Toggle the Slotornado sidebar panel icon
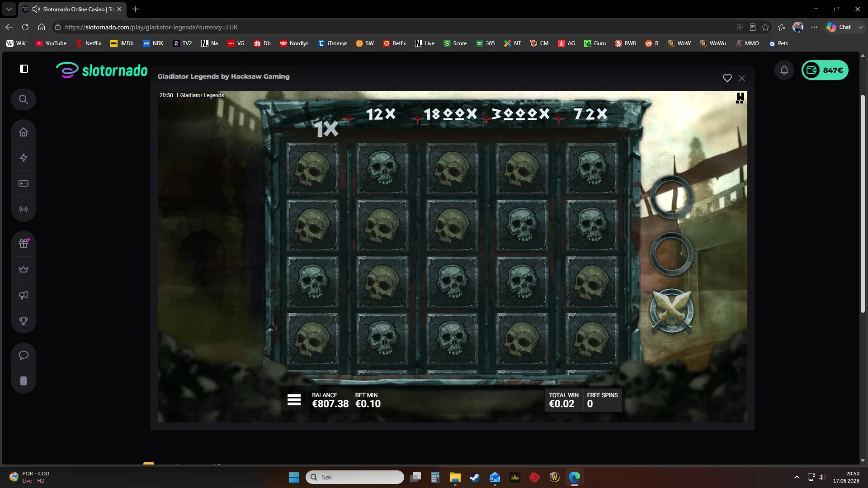This screenshot has height=488, width=868. pyautogui.click(x=24, y=69)
